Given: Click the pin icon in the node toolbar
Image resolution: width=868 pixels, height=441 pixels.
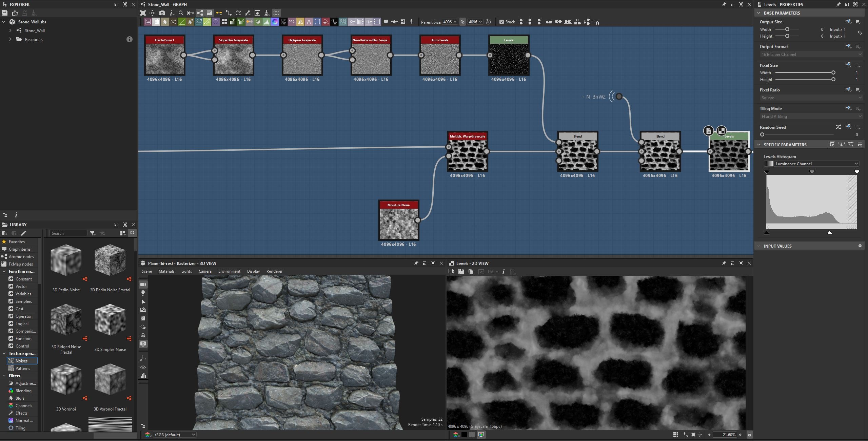Looking at the screenshot, I should click(x=411, y=22).
